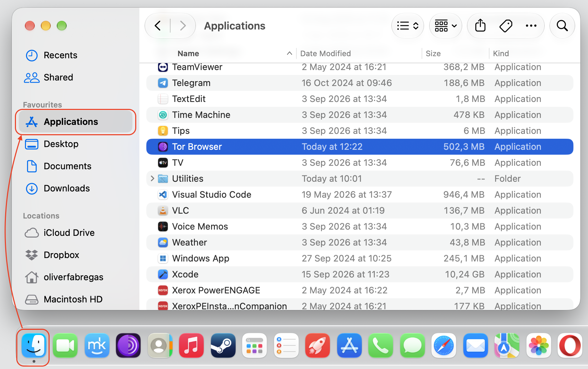
Task: Launch the App Store from the Dock
Action: coord(349,345)
